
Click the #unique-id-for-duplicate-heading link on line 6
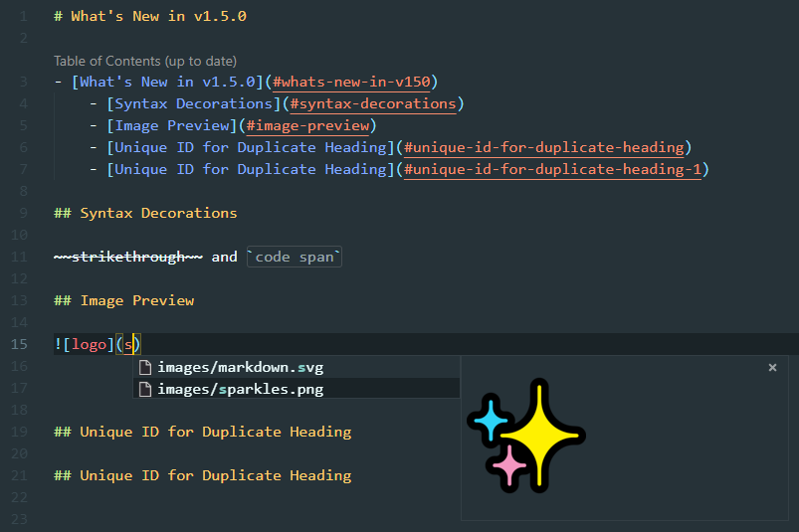point(544,147)
